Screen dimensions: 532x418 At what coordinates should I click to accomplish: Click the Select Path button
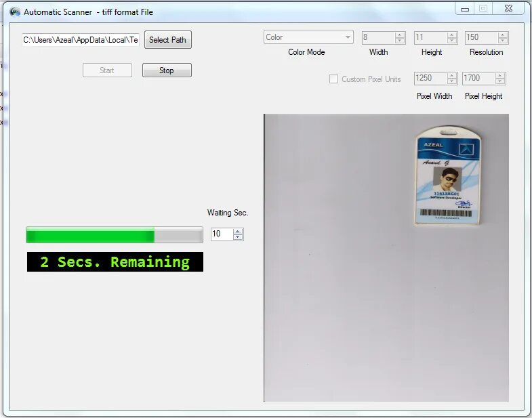[168, 40]
